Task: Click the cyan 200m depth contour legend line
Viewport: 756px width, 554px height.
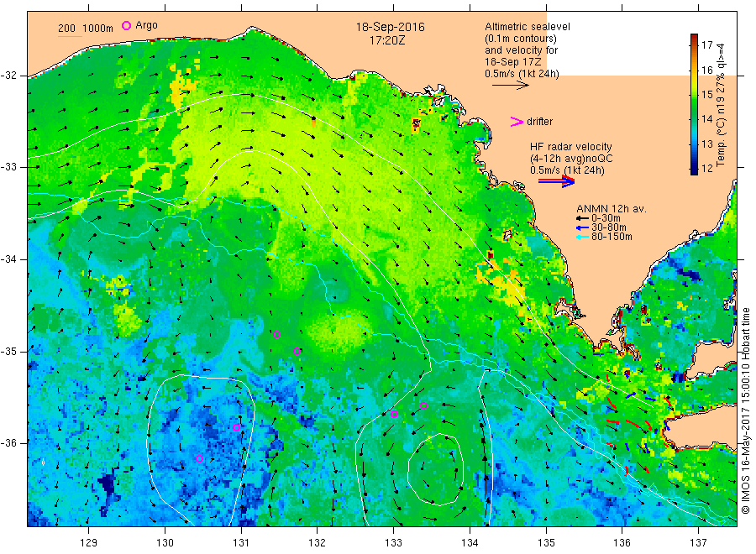Action: pos(70,36)
